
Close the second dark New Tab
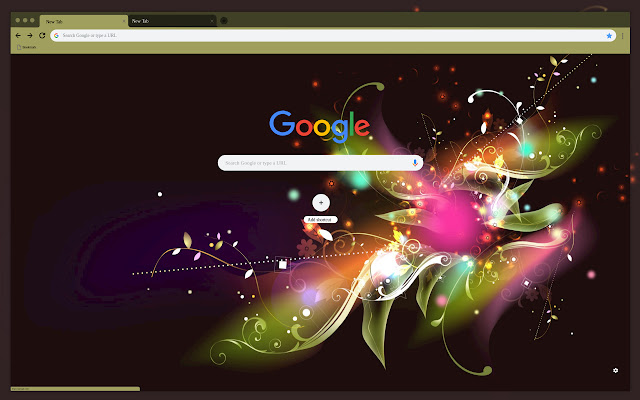212,21
